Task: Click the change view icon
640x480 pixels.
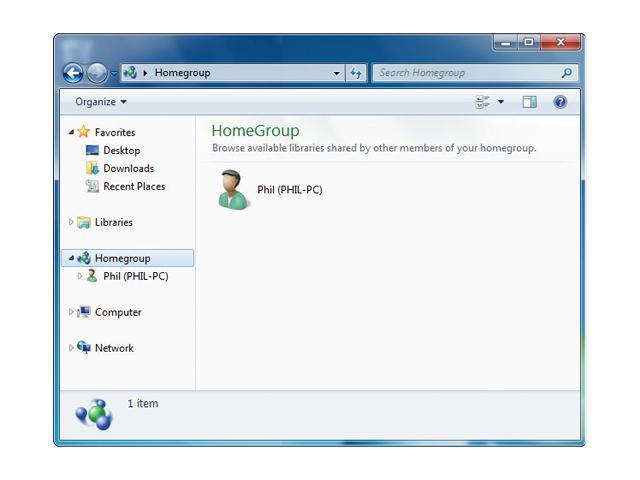Action: pyautogui.click(x=483, y=102)
